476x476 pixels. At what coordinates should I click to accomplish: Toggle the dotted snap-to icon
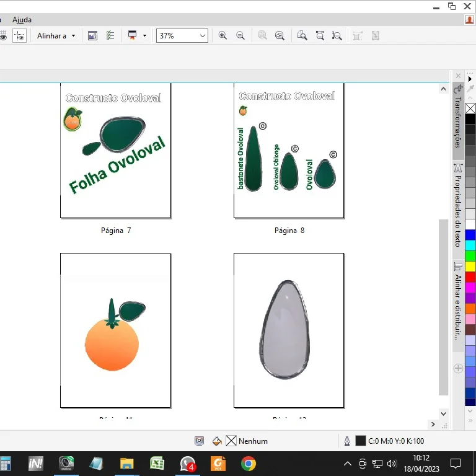19,36
